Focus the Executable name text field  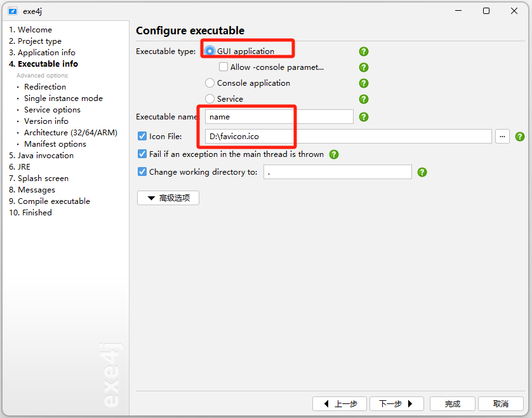coord(279,117)
